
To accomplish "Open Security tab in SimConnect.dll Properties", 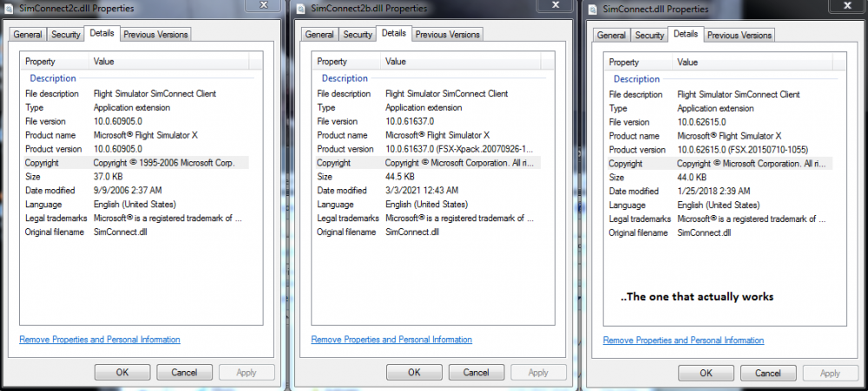I will coord(649,36).
